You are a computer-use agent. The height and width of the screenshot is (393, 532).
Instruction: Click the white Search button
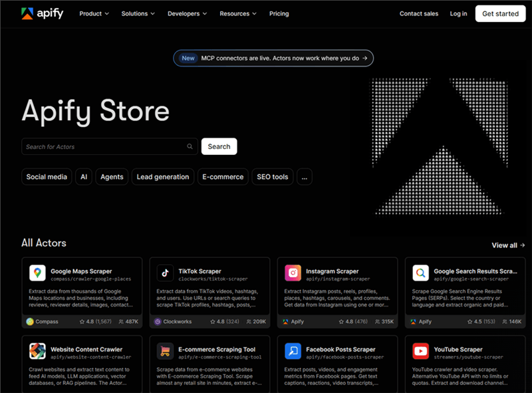(219, 146)
